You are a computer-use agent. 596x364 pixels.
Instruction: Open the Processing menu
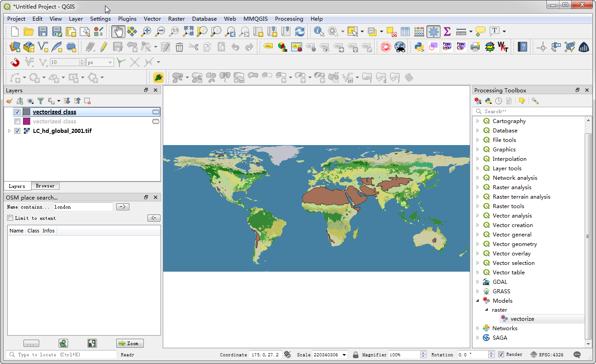point(289,19)
